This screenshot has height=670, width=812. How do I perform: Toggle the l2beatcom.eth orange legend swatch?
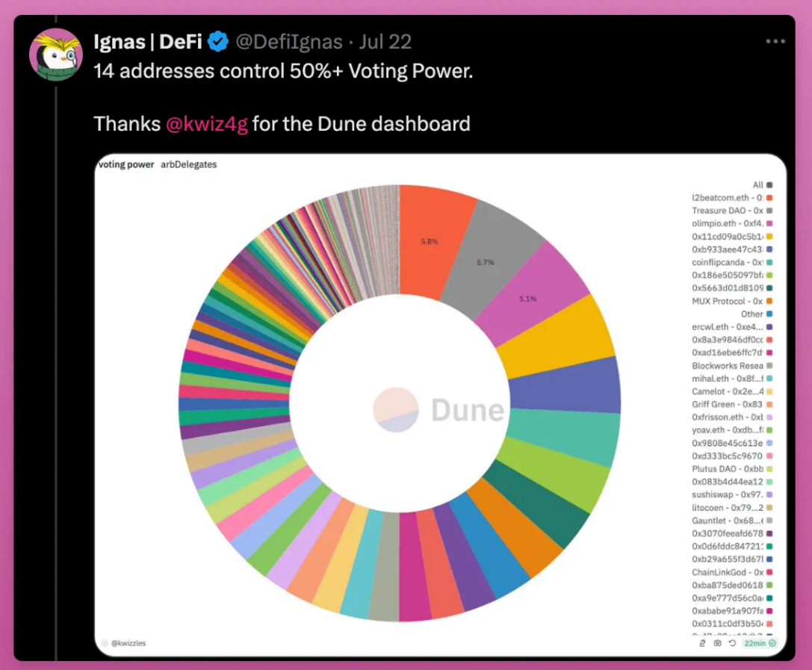(x=769, y=198)
